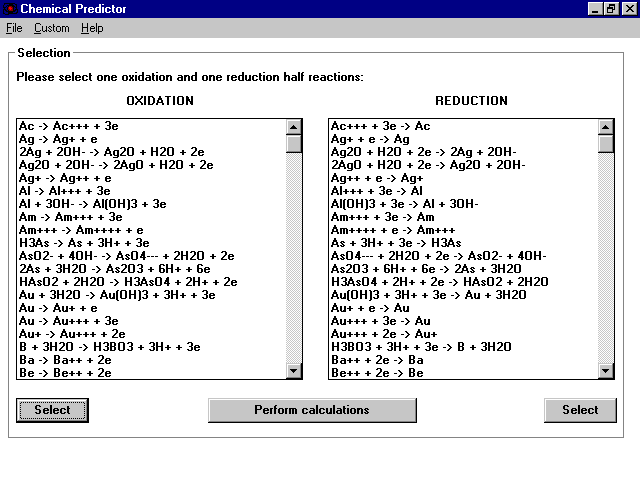Open the File menu

(x=14, y=29)
